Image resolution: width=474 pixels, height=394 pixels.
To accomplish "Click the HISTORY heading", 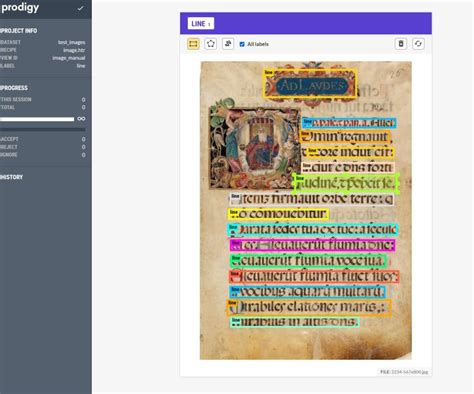I will [x=12, y=177].
